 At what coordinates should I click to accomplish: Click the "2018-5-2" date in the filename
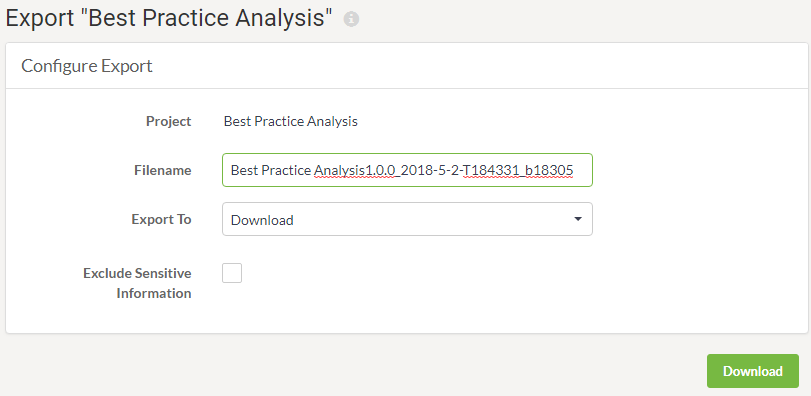pyautogui.click(x=427, y=170)
